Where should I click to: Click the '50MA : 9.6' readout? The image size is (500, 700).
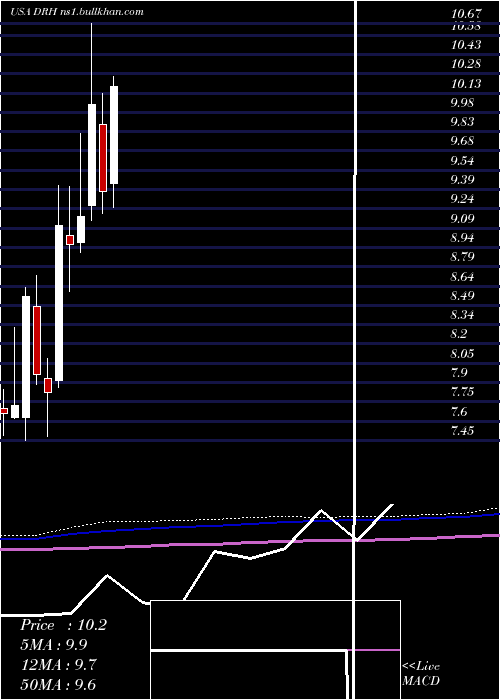[x=58, y=685]
